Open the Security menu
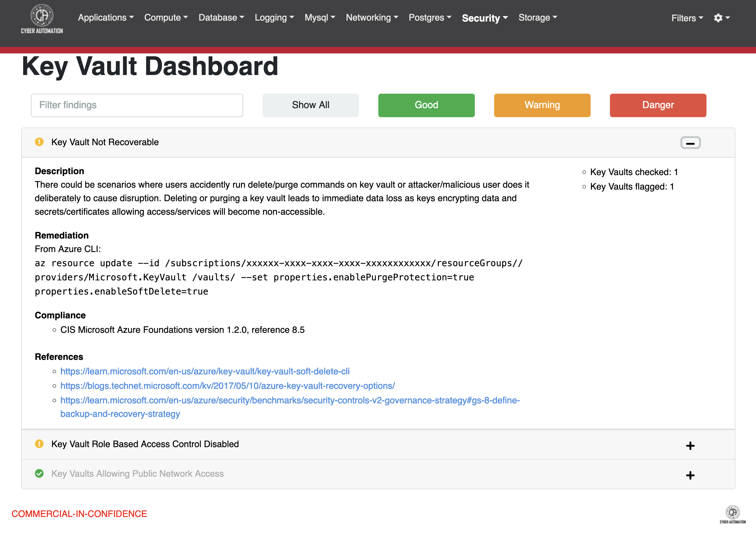Image resolution: width=756 pixels, height=535 pixels. (485, 18)
